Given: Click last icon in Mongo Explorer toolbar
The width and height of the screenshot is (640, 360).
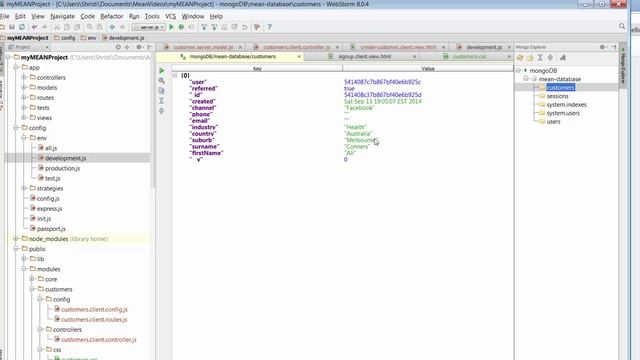Looking at the screenshot, I should coord(563,58).
